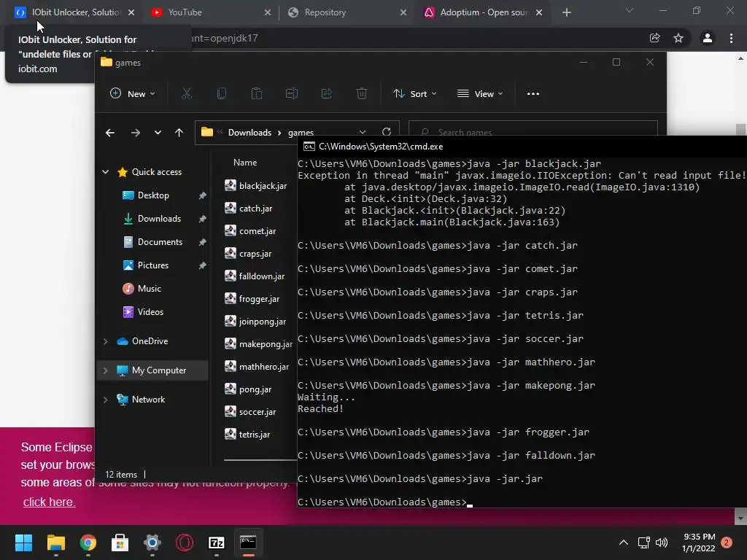The width and height of the screenshot is (747, 560).
Task: Select Desktop in Quick access
Action: click(153, 195)
